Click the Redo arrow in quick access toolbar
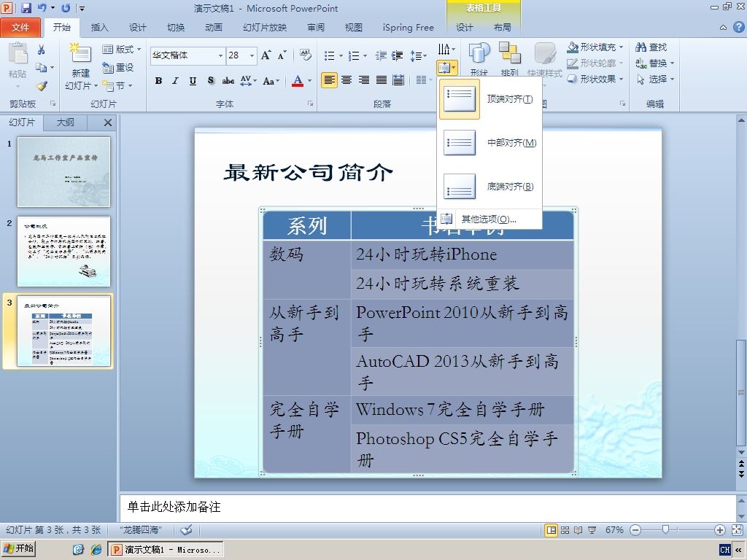747x560 pixels. point(66,8)
